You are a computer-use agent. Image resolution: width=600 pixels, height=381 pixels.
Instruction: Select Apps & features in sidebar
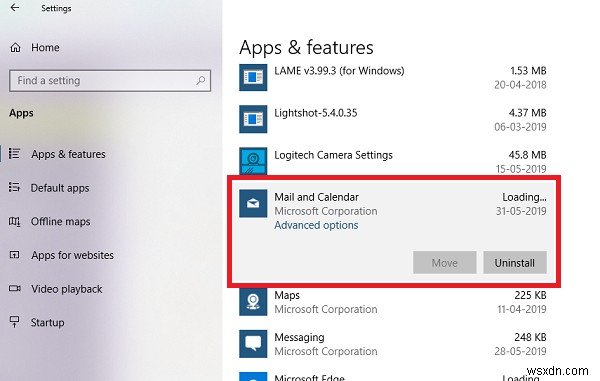click(68, 154)
